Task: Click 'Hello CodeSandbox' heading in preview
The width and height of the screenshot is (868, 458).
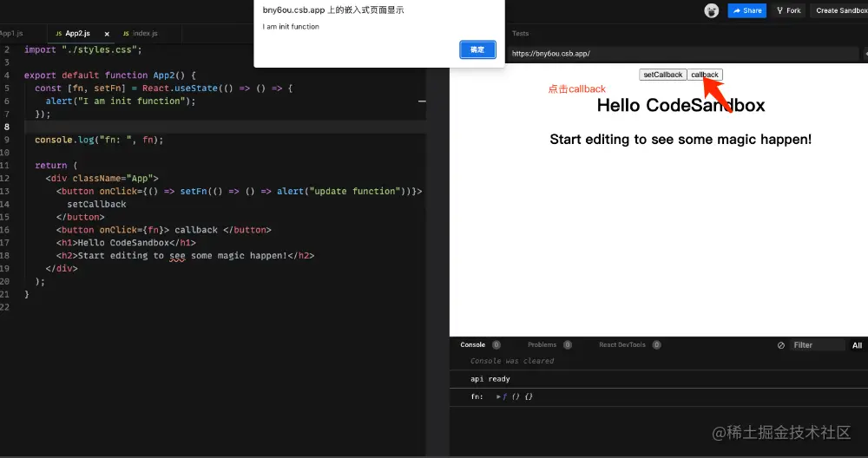Action: coord(681,105)
